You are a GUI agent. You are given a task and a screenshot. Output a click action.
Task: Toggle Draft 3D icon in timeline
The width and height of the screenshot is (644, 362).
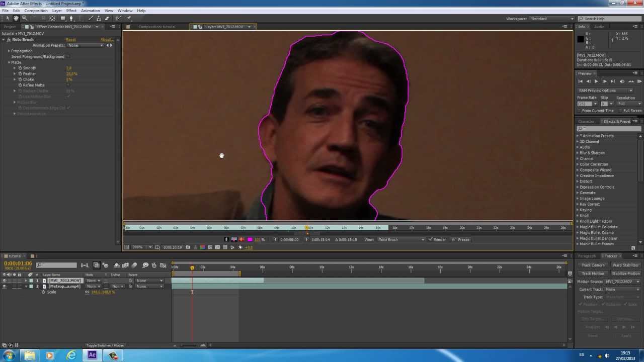[x=105, y=265]
